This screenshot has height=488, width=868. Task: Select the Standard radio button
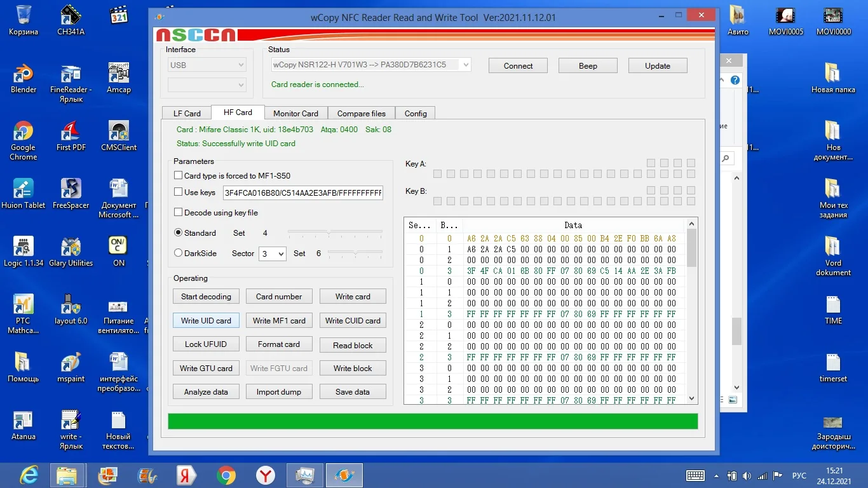[179, 233]
